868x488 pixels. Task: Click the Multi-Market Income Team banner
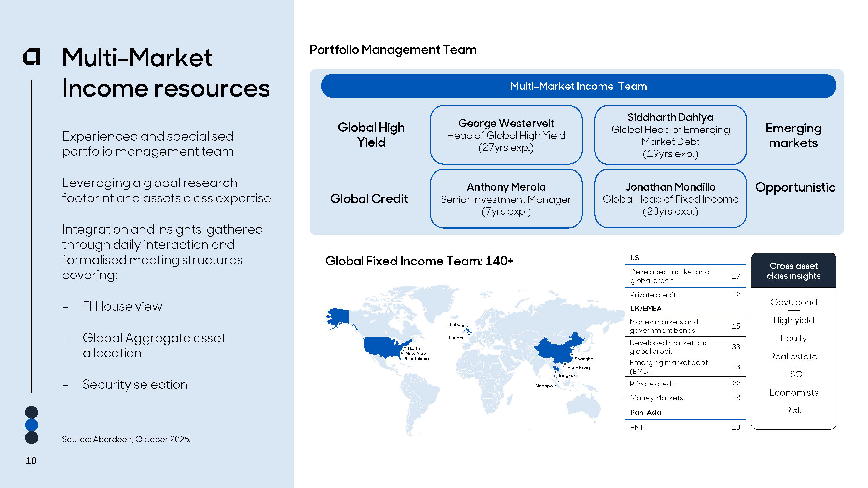tap(578, 86)
